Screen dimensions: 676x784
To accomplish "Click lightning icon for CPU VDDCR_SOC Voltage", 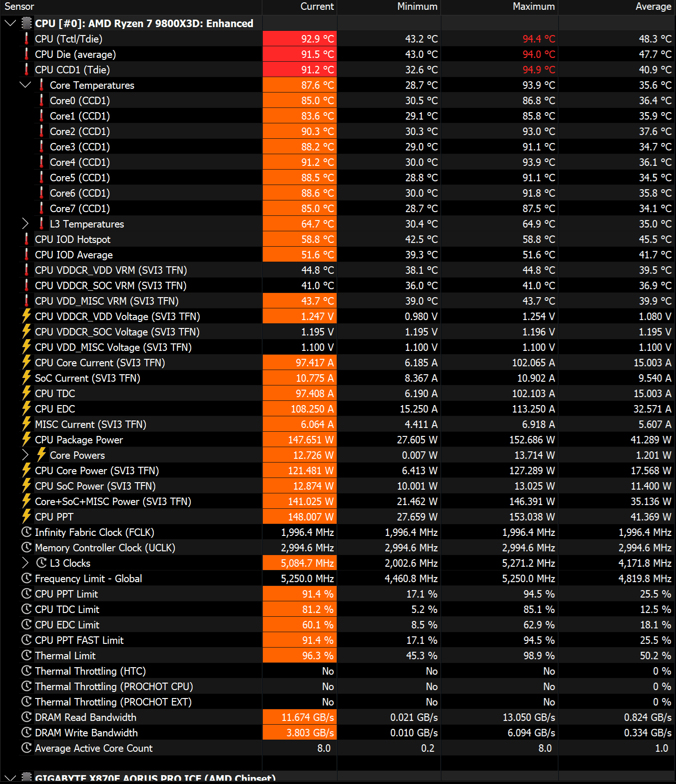I will click(27, 332).
